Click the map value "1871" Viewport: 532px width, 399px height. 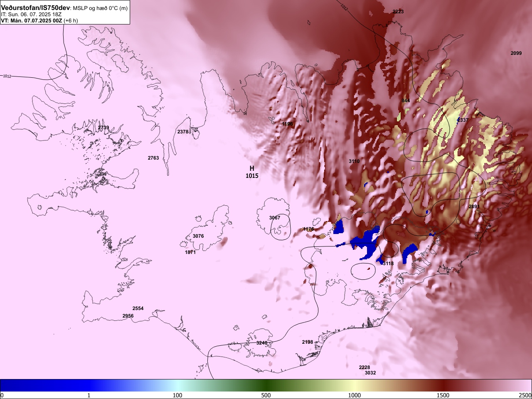pyautogui.click(x=190, y=252)
